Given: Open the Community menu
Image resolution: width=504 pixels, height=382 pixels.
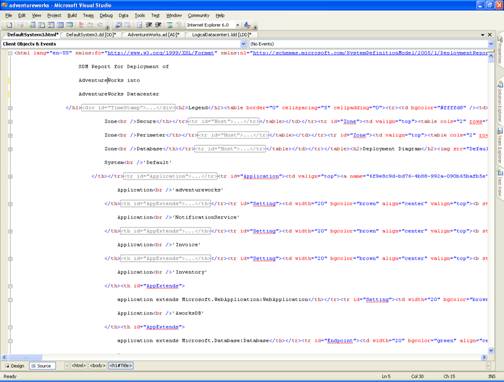Looking at the screenshot, I should [x=198, y=15].
